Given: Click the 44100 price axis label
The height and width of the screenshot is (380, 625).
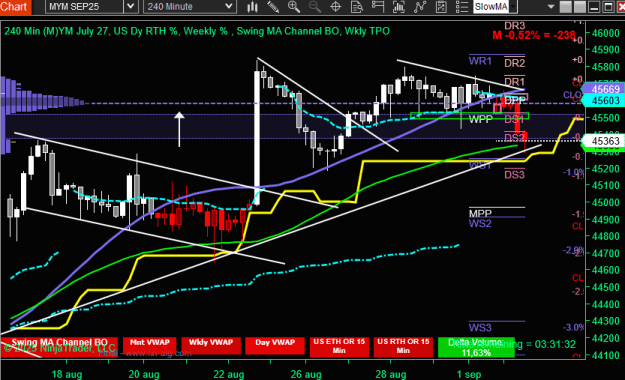Looking at the screenshot, I should 606,354.
